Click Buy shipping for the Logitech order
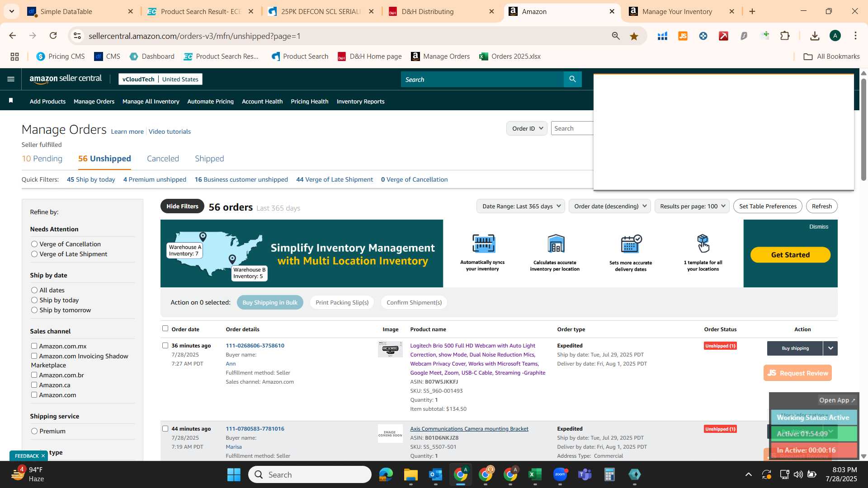 click(795, 348)
